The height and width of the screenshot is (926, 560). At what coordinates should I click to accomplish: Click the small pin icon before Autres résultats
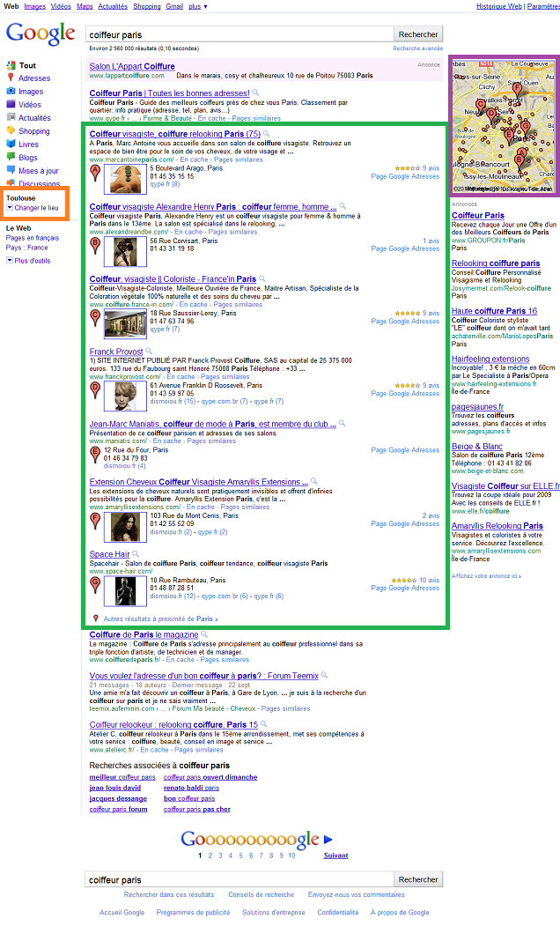pos(96,619)
